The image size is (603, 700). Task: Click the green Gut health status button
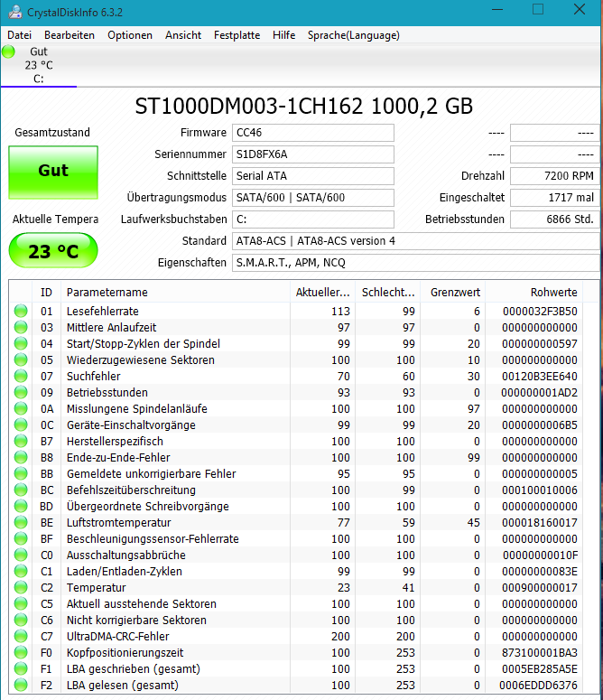pyautogui.click(x=53, y=172)
